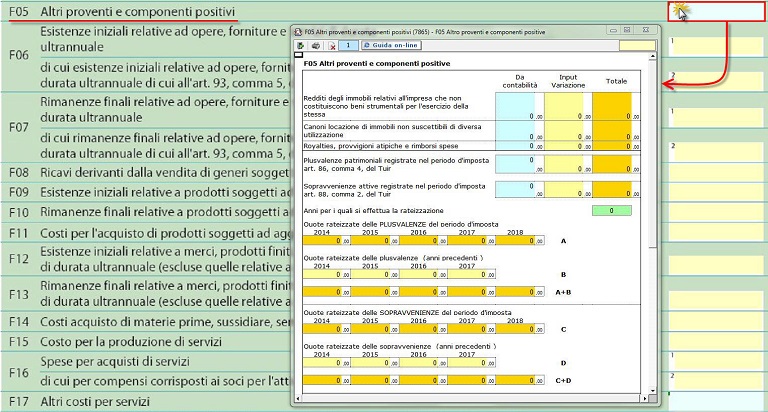
Task: Click the F09 value field in background form
Action: click(716, 192)
